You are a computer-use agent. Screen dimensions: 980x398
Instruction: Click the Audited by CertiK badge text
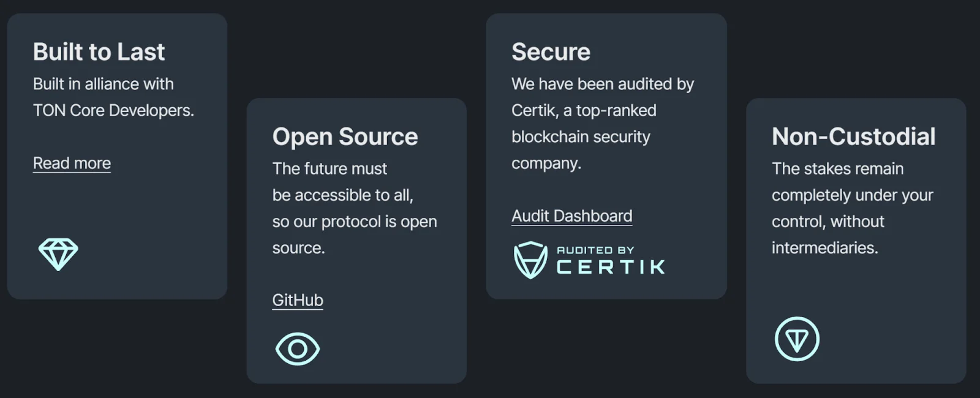point(611,260)
